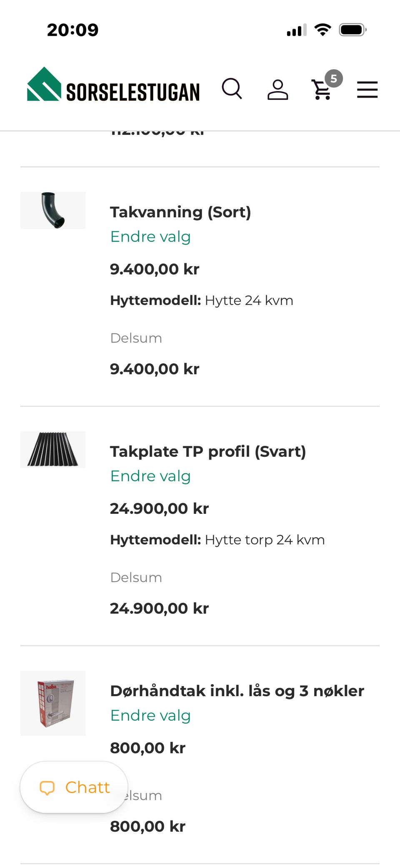The width and height of the screenshot is (400, 868).
Task: Tap the battery status icon
Action: (352, 30)
